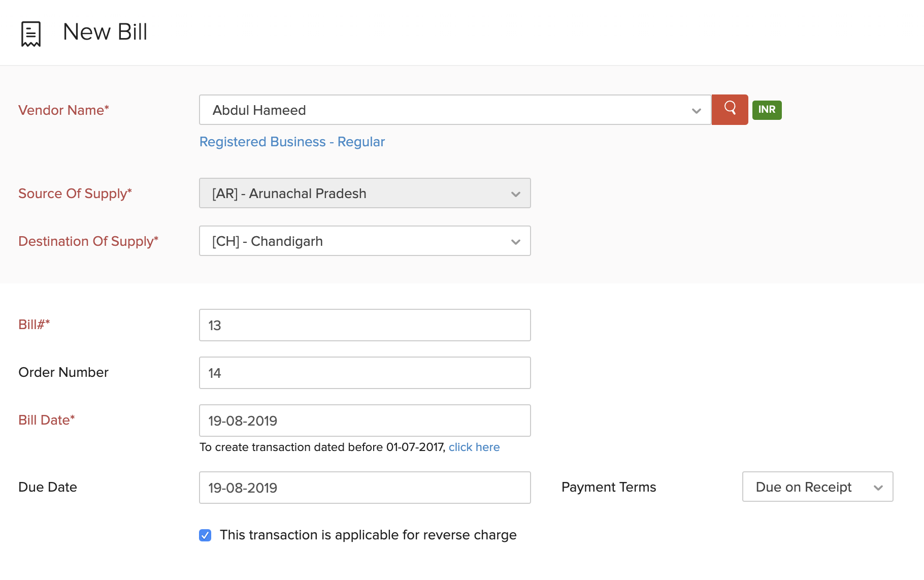Focus the Order Number input field
The image size is (924, 580).
click(365, 373)
